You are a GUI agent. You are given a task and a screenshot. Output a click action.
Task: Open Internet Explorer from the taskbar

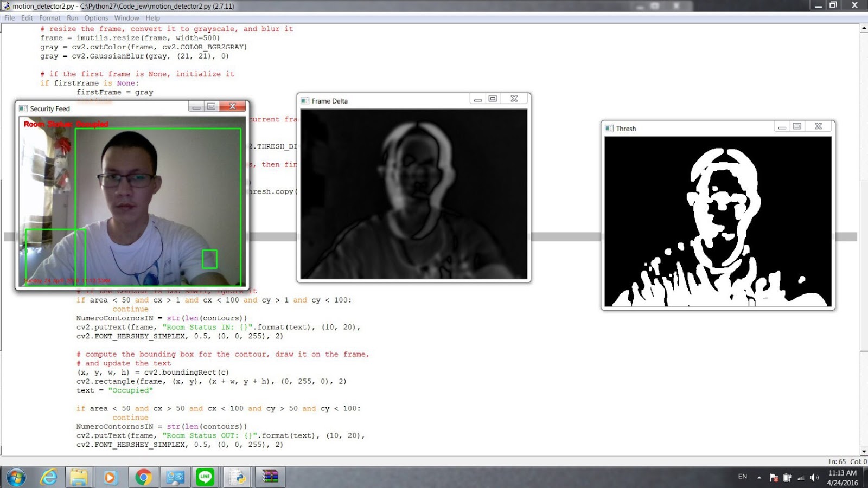point(48,477)
